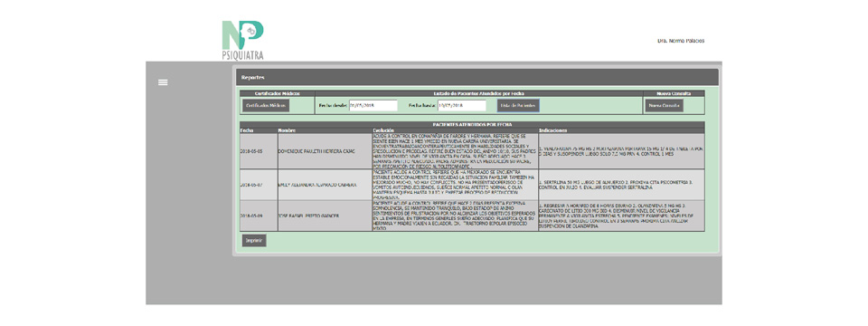868x326 pixels.
Task: Click the evolution notes of the 2018-05-07 row
Action: [x=455, y=185]
